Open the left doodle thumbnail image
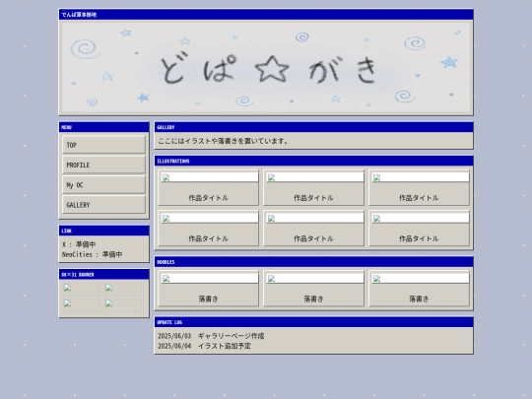532x399 pixels. click(210, 278)
